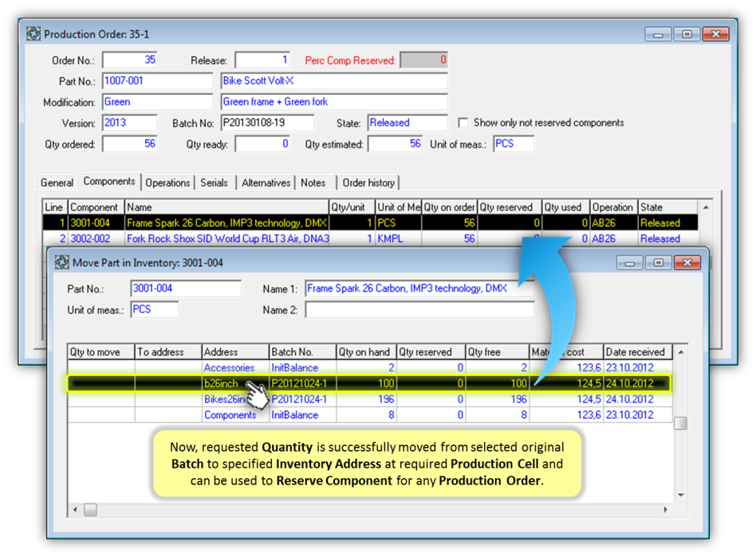Click the Production Order window title icon
The width and height of the screenshot is (756, 557).
33,34
